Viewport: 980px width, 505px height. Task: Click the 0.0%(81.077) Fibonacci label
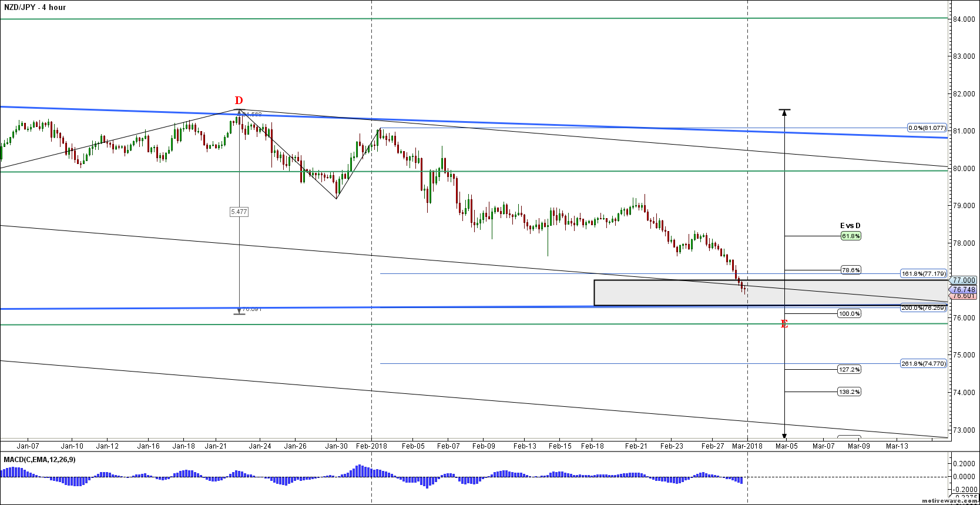927,128
